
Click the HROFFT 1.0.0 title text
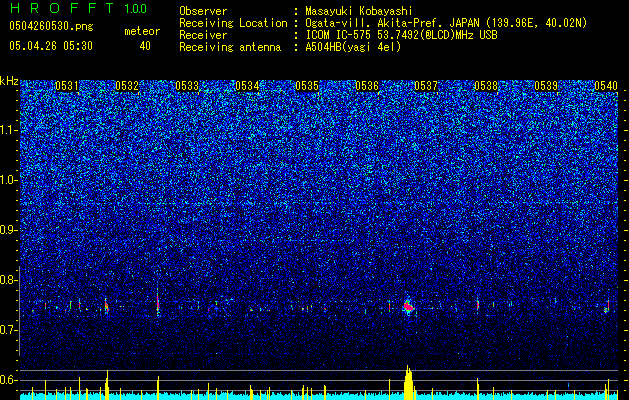coord(78,8)
